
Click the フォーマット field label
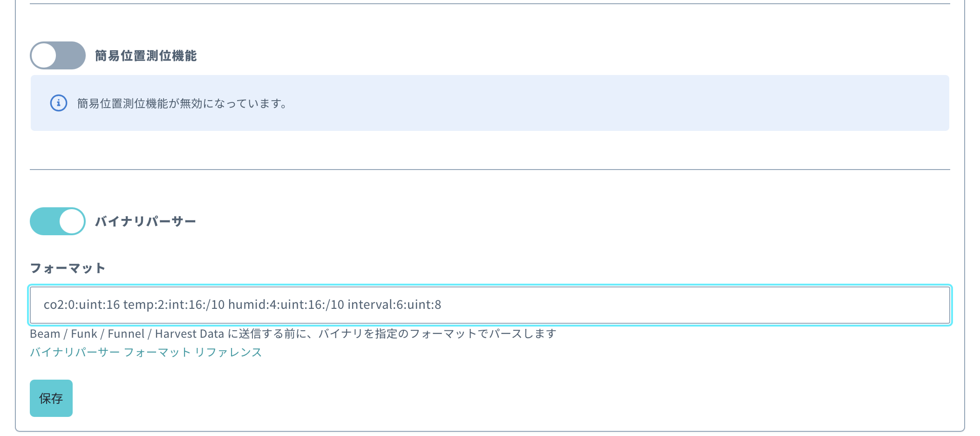68,268
